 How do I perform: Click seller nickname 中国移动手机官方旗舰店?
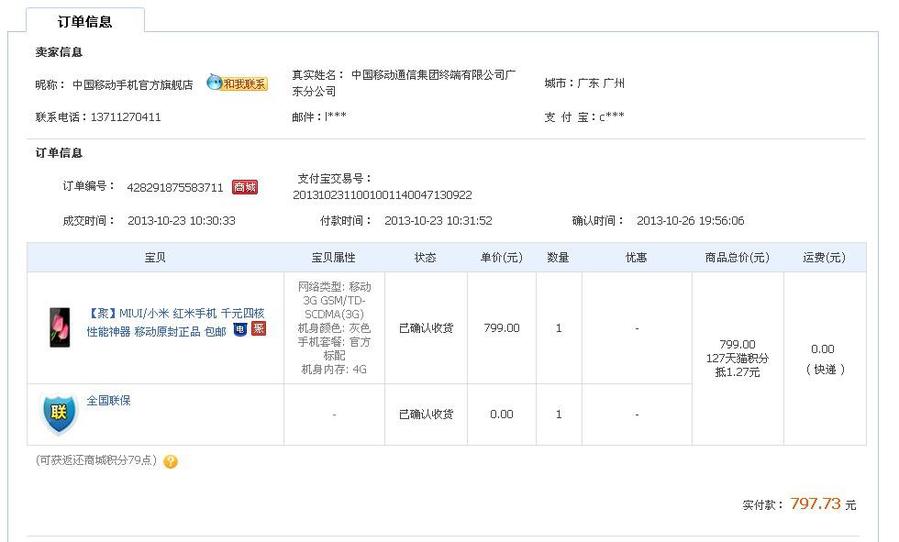pyautogui.click(x=132, y=85)
